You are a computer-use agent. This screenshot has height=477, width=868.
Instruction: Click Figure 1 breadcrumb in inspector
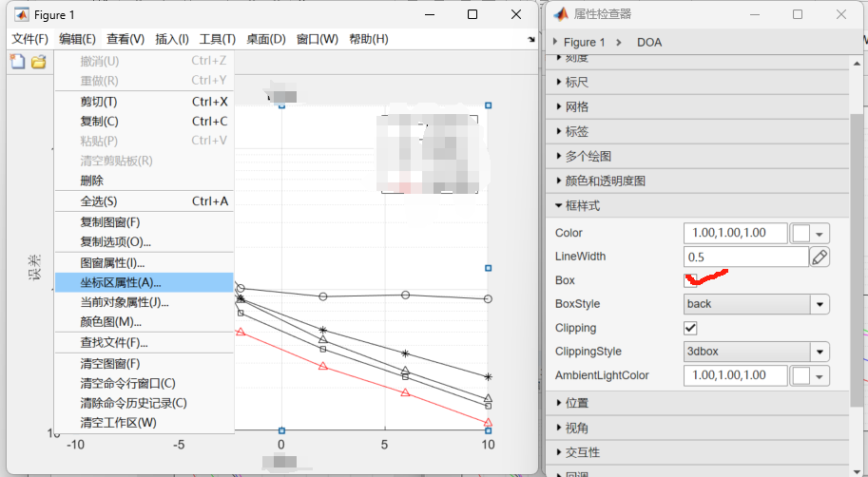[584, 43]
